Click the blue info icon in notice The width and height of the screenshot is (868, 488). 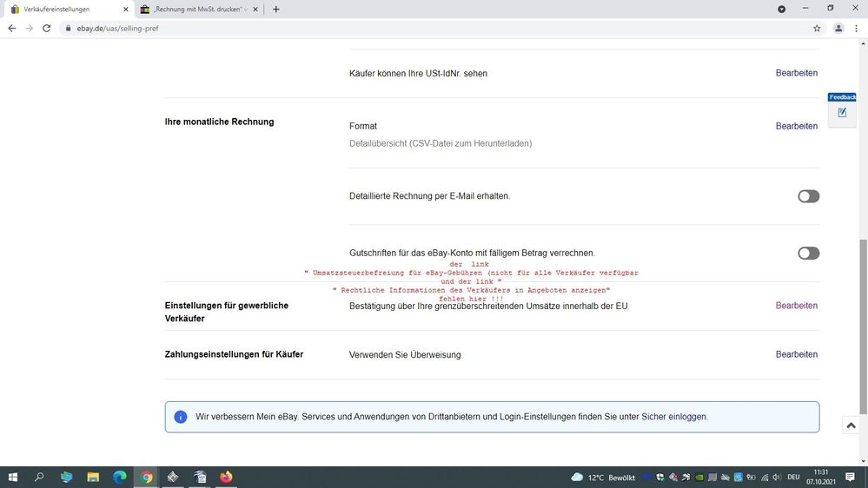(x=181, y=417)
